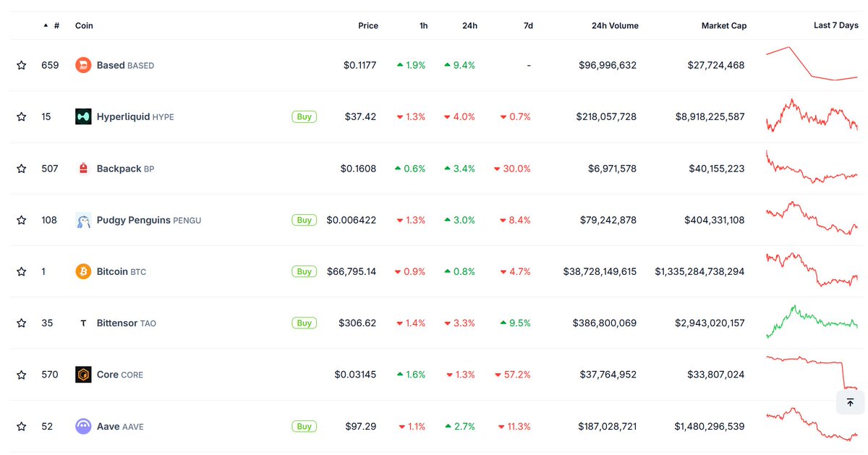View Based 7-day sparkline chart
This screenshot has width=868, height=455.
click(812, 64)
